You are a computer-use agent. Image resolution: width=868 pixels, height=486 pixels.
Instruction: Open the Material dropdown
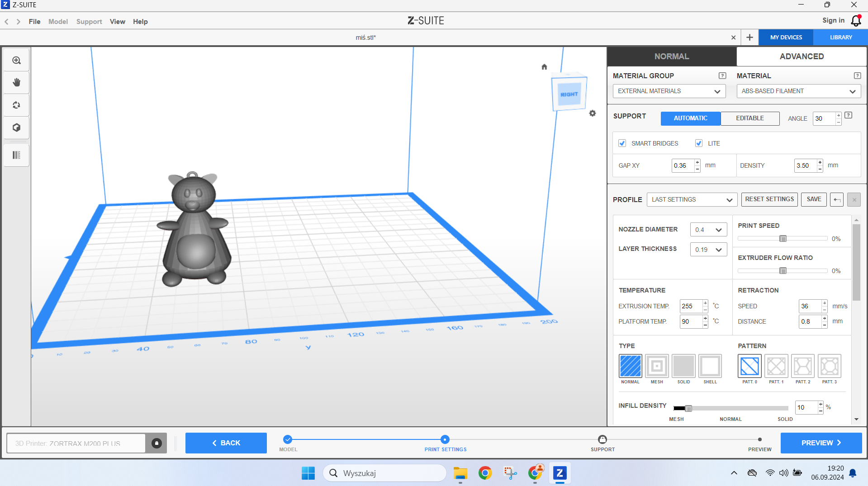point(798,91)
